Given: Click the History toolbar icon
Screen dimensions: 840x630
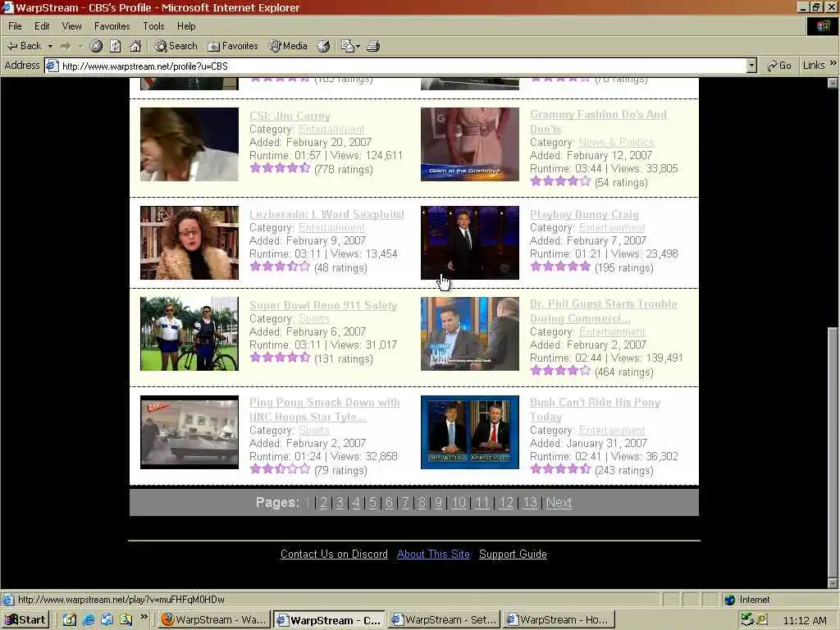Looking at the screenshot, I should [x=323, y=46].
